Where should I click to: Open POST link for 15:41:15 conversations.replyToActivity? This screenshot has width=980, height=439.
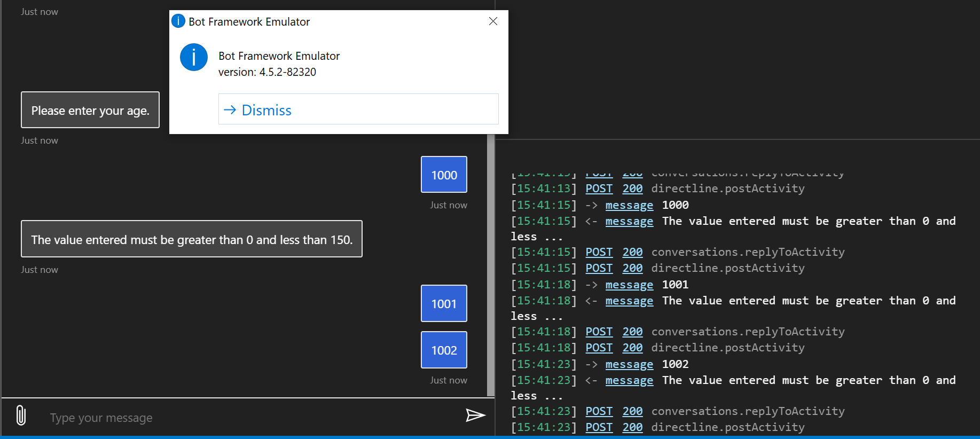click(599, 252)
